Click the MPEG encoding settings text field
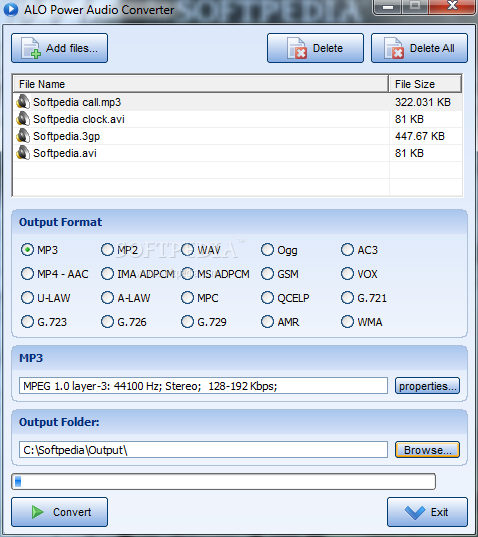This screenshot has width=478, height=537. (203, 386)
